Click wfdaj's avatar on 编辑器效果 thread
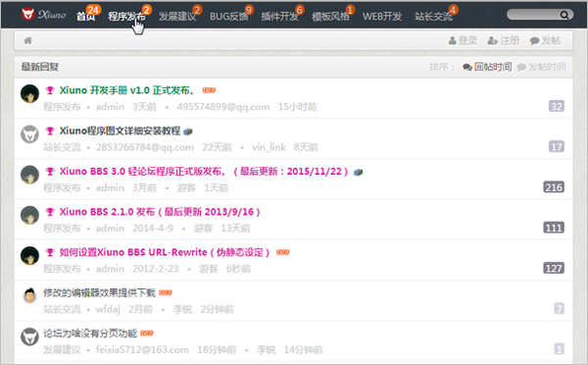 (29, 296)
